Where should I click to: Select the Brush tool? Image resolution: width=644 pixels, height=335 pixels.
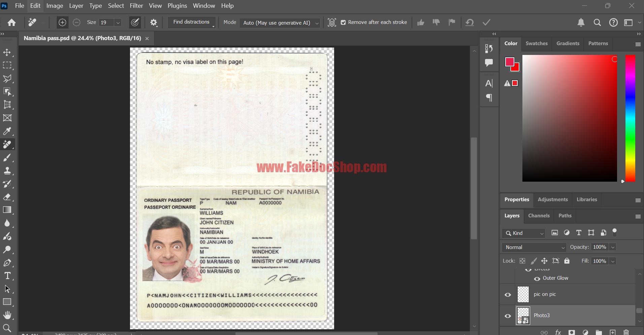coord(7,157)
